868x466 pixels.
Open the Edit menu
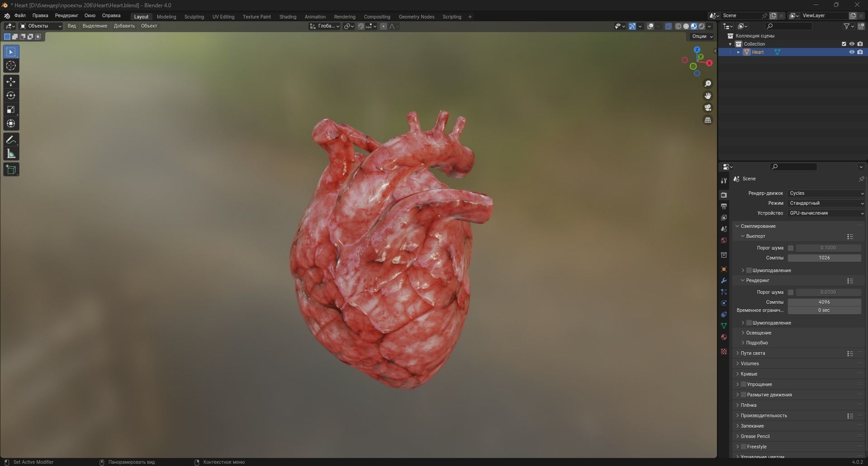click(40, 16)
